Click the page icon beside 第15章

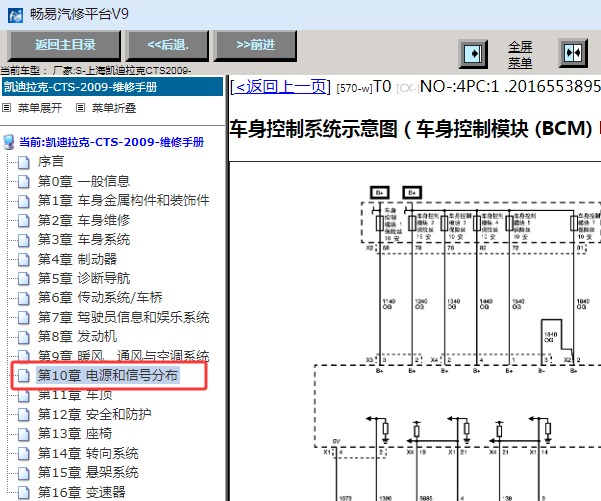(x=24, y=473)
